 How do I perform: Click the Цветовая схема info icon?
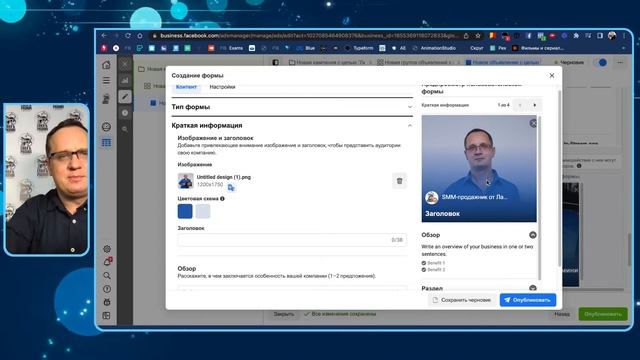point(222,199)
